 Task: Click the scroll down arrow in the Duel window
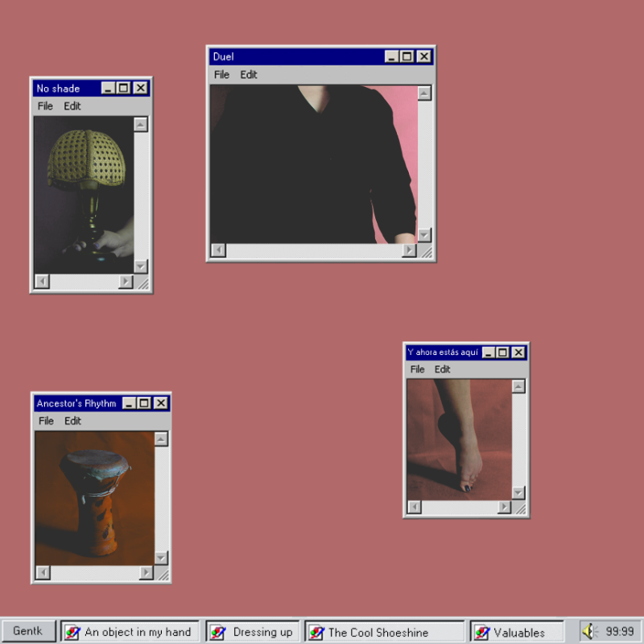(424, 235)
